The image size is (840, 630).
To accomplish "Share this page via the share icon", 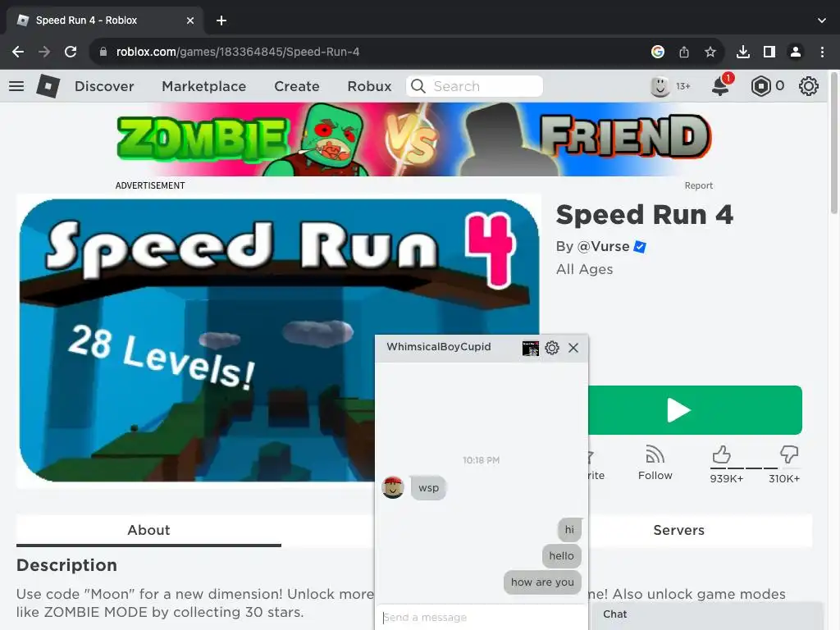I will pyautogui.click(x=684, y=52).
